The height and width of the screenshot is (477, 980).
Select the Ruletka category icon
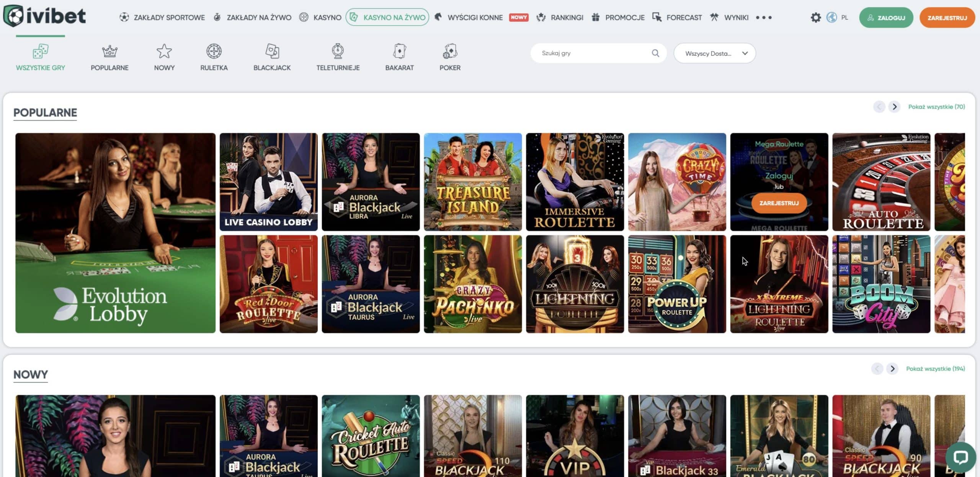[214, 51]
